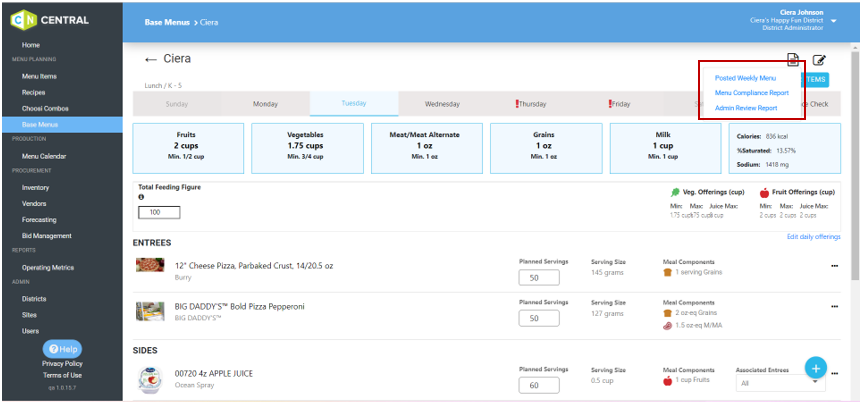Click apple icon beside 1 cup Fruits

point(667,380)
